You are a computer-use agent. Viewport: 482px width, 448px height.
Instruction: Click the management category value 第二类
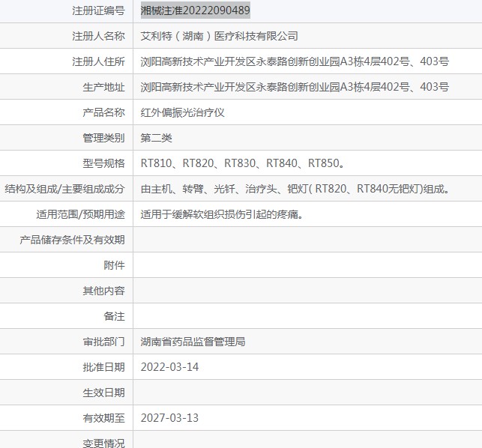click(157, 138)
